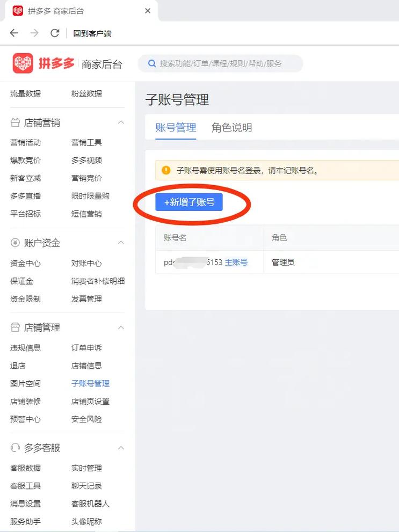
Task: Open 客服机器人
Action: tap(90, 504)
